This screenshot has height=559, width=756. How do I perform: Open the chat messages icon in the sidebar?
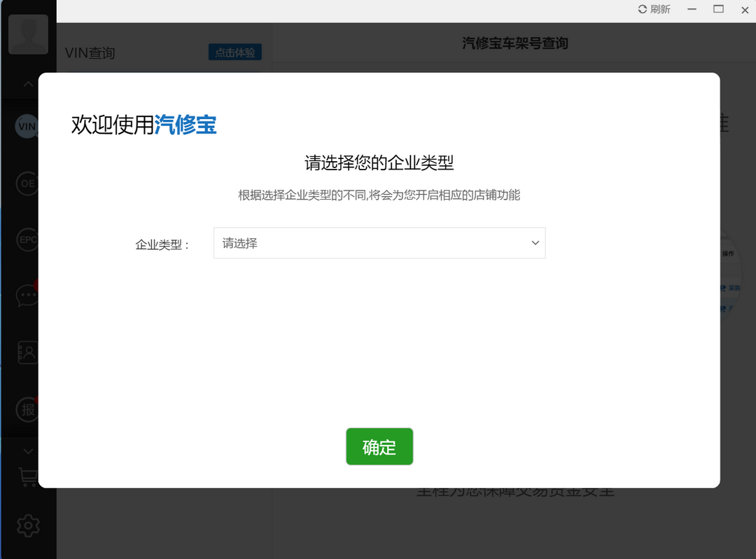[x=27, y=295]
